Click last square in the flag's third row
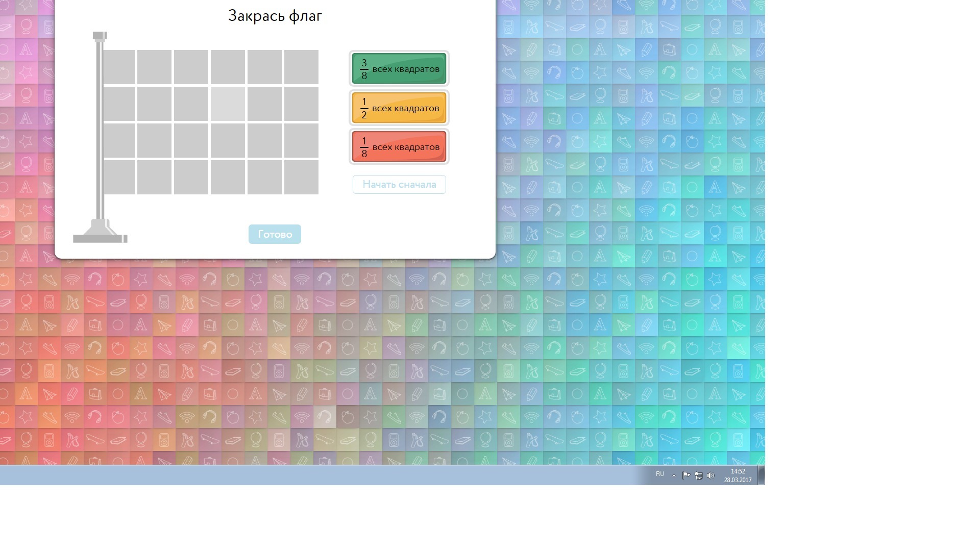 301,140
